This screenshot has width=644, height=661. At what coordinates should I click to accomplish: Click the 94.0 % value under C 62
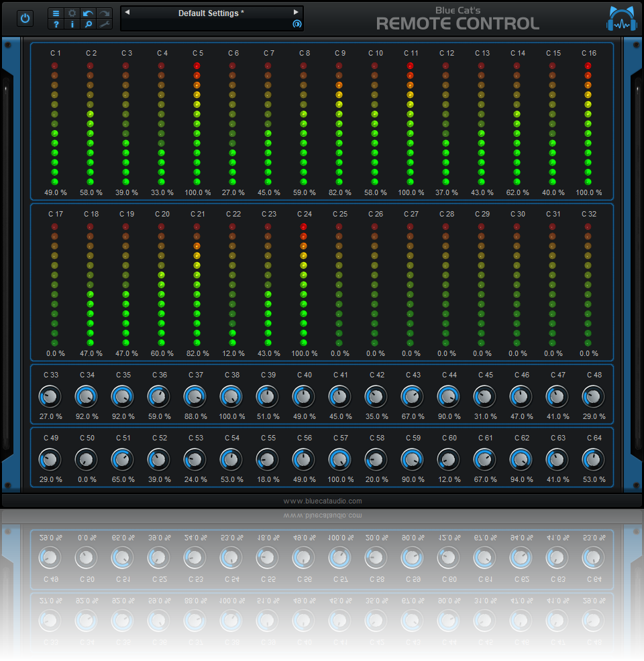coord(522,480)
